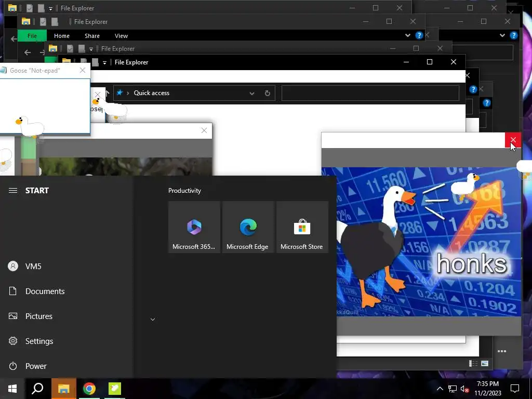Click inside the Goose Not-epad text area

[x=45, y=106]
